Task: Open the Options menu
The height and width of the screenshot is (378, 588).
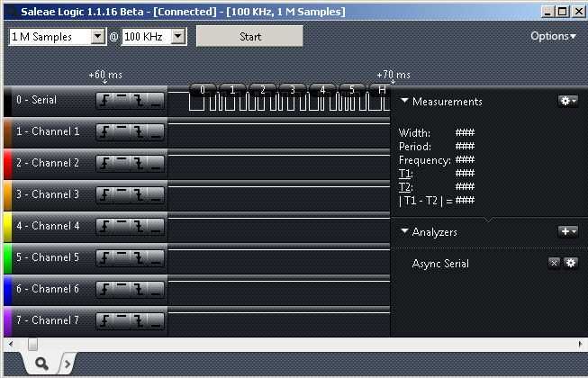Action: (553, 36)
